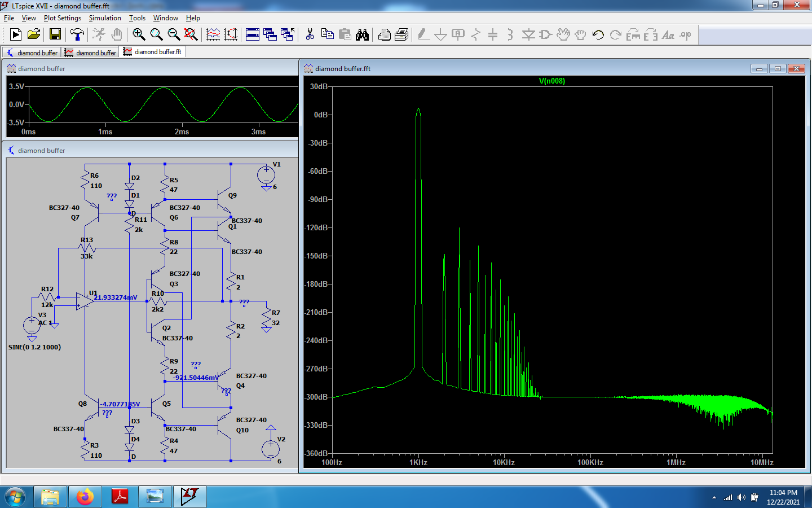This screenshot has height=508, width=812.
Task: Click the Tile Windows icon
Action: point(253,35)
